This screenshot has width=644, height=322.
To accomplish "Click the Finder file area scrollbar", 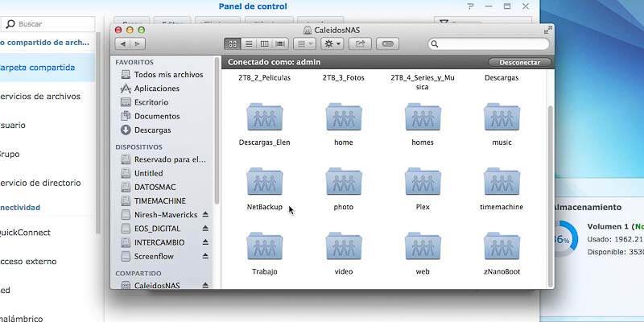I will 551,196.
